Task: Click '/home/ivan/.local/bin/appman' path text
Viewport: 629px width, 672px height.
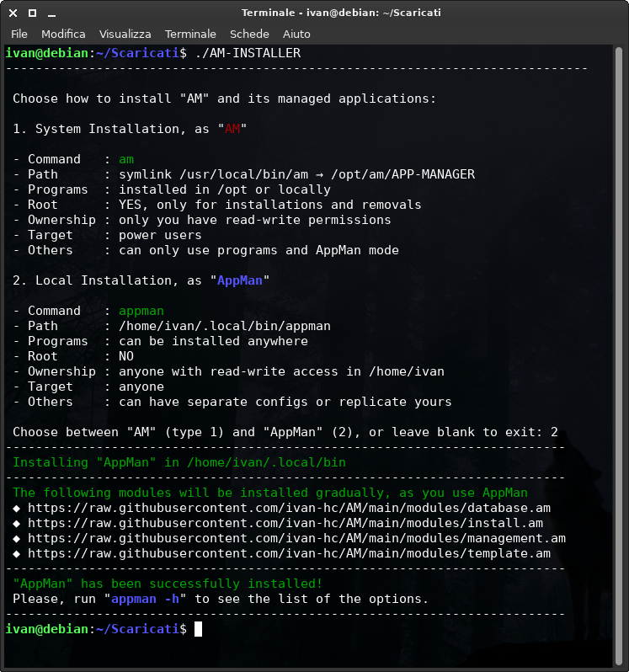Action: 225,326
